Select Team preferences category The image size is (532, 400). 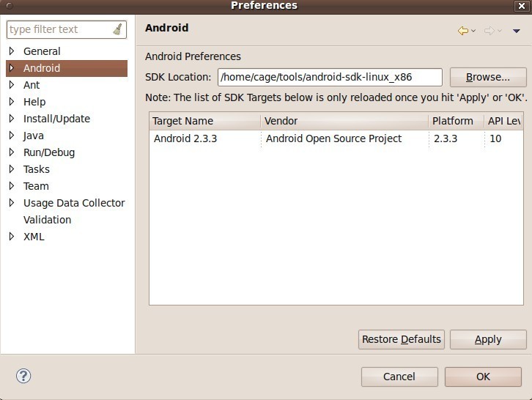tap(36, 186)
